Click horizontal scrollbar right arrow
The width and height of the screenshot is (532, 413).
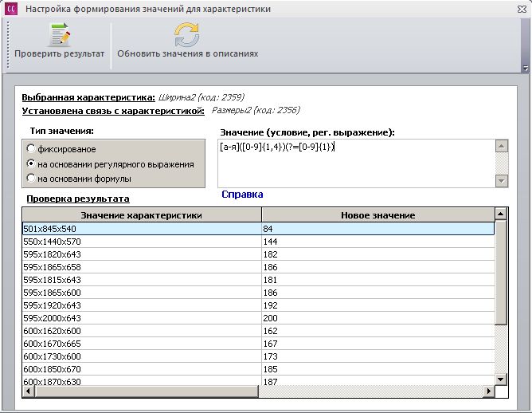(488, 391)
